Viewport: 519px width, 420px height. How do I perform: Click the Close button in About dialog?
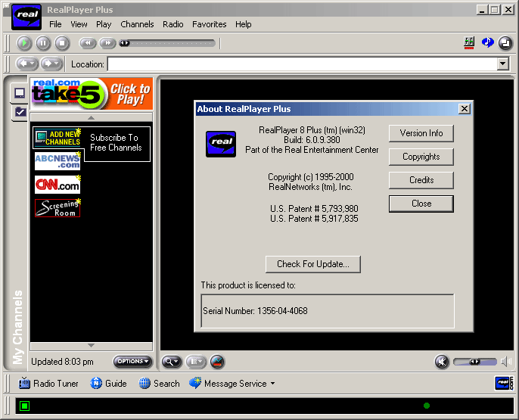click(421, 204)
